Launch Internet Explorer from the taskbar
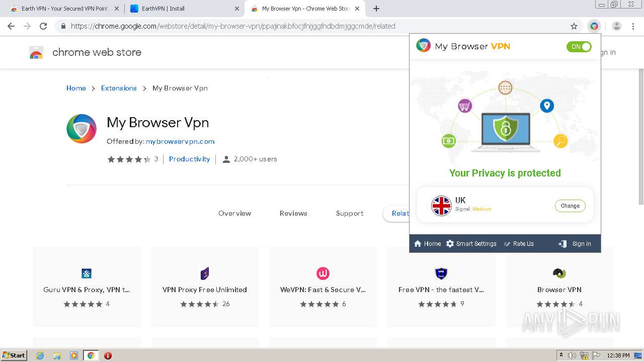 point(40,355)
